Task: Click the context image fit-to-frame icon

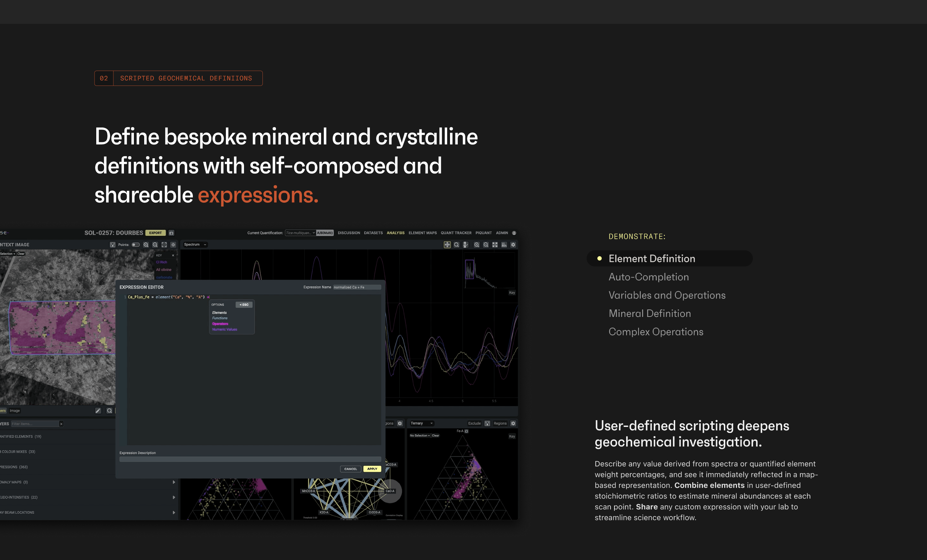Action: pos(164,245)
